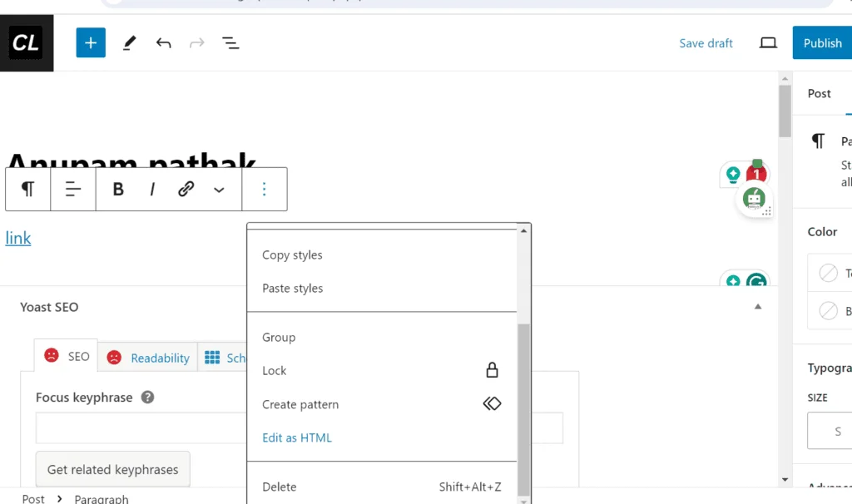The height and width of the screenshot is (504, 852).
Task: Click the paragraph block type icon
Action: (x=28, y=190)
